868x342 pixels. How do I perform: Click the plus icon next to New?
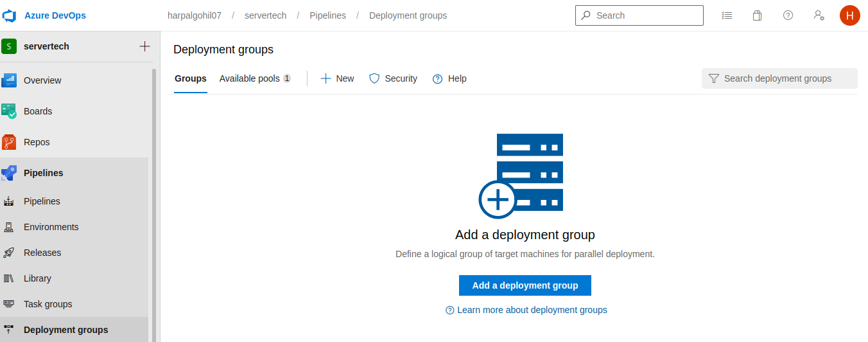tap(325, 78)
